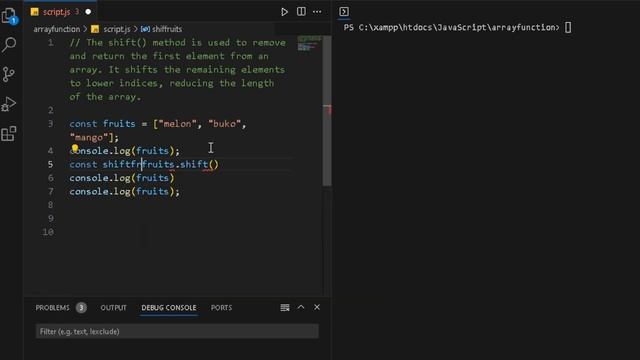The image size is (640, 360).
Task: Click the lightbulb quick fix icon
Action: (x=75, y=148)
